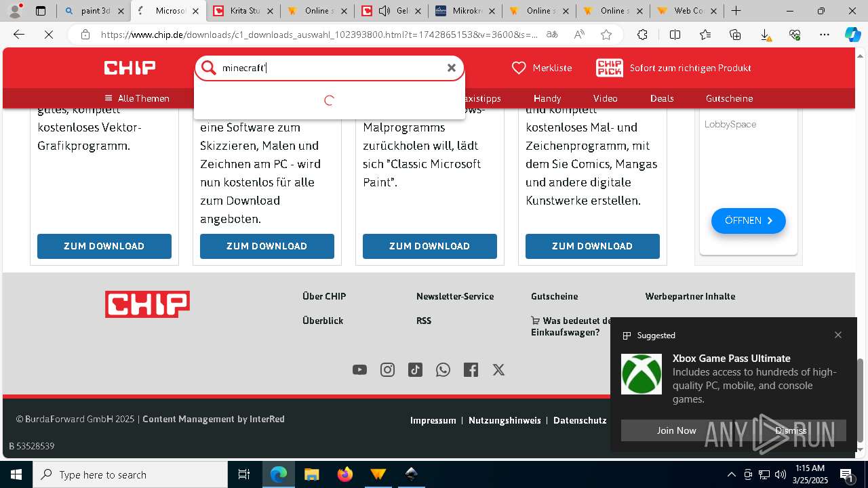Viewport: 868px width, 488px height.
Task: Open the Settings and more ellipsis menu
Action: point(825,35)
